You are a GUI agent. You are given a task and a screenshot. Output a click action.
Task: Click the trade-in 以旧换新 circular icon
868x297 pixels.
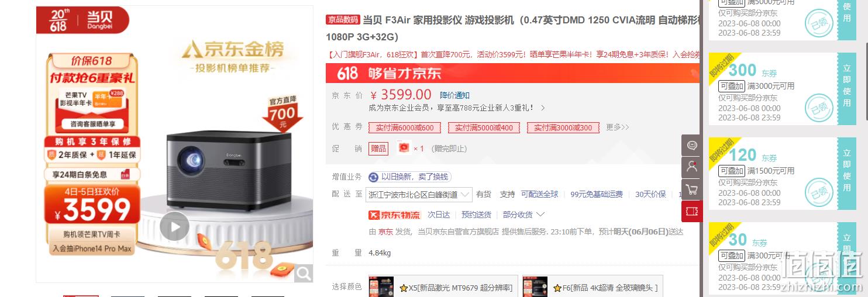(373, 177)
